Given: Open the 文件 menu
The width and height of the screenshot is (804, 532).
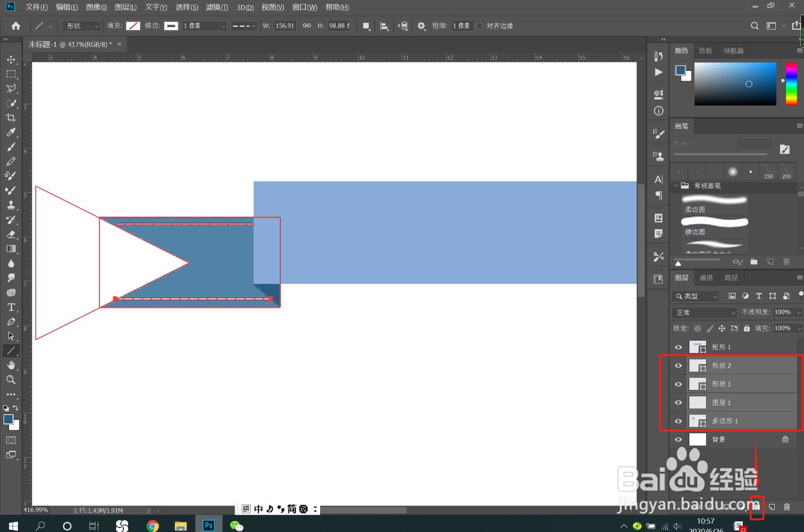Looking at the screenshot, I should [x=37, y=7].
